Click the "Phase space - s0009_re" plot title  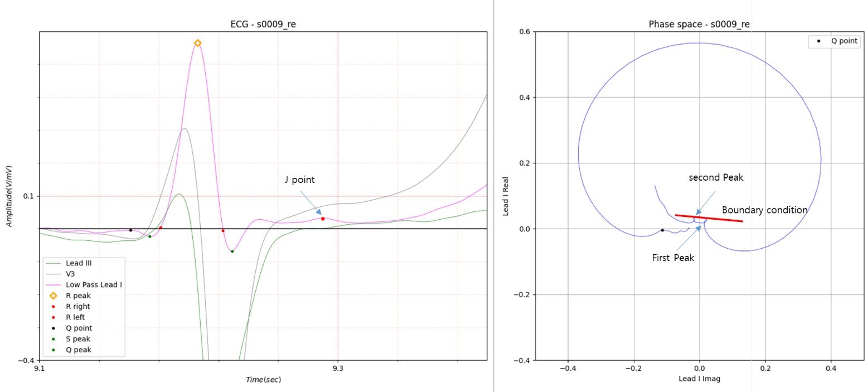(x=699, y=24)
